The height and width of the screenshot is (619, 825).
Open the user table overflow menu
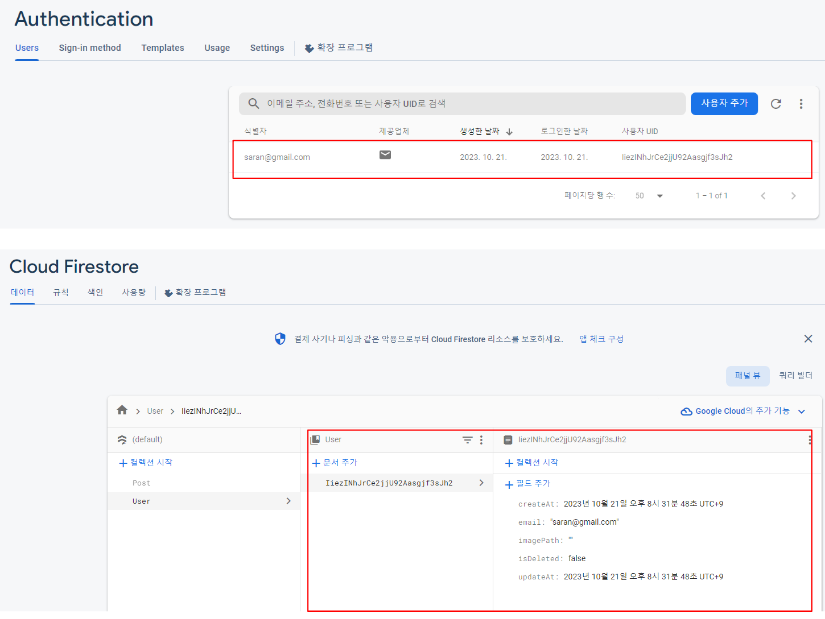click(x=801, y=104)
